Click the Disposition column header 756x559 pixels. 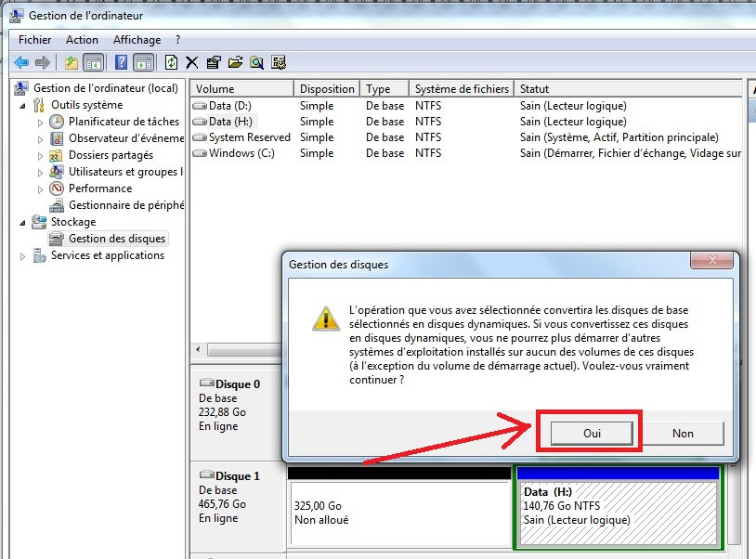[x=327, y=89]
